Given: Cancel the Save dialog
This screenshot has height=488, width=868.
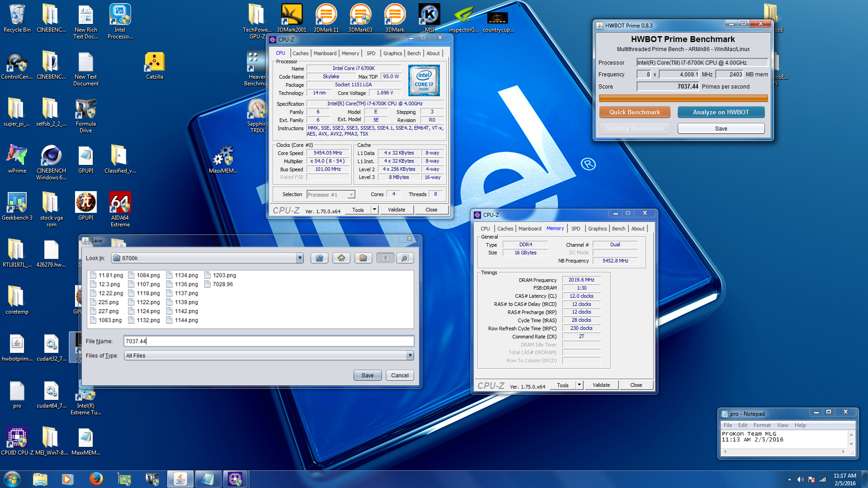Looking at the screenshot, I should click(x=400, y=375).
